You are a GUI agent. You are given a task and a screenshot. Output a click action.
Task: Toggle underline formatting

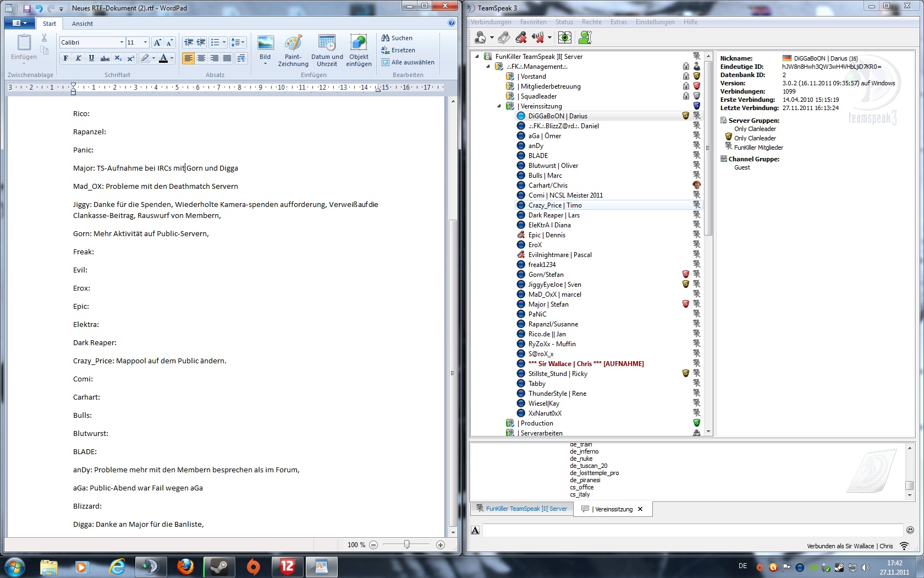[91, 58]
